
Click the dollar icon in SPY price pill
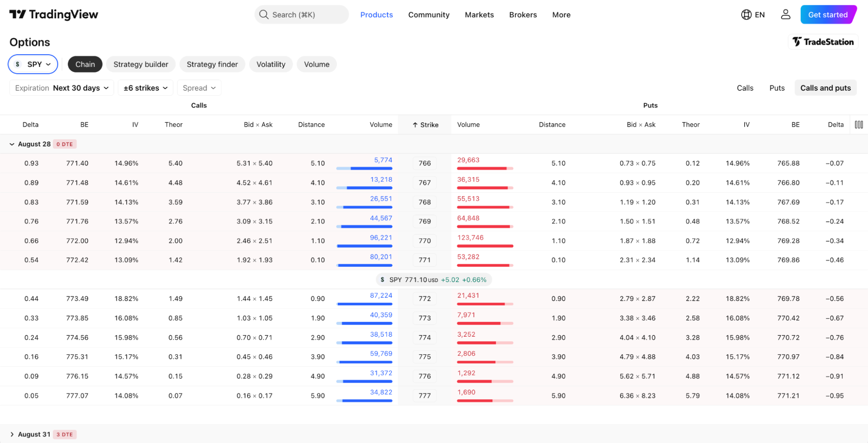tap(382, 280)
